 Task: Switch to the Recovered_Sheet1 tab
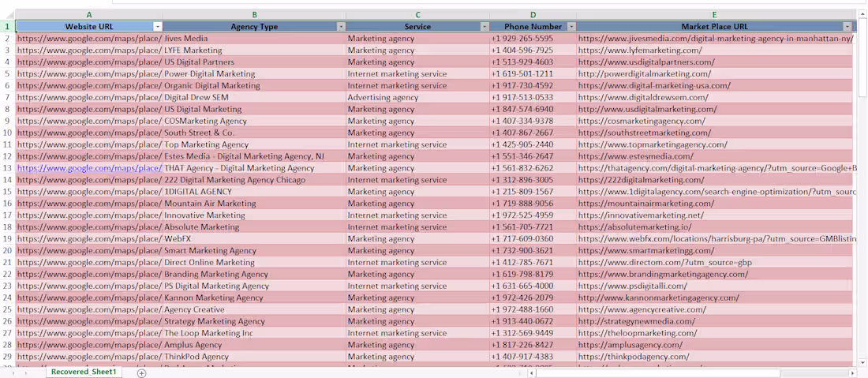click(84, 372)
